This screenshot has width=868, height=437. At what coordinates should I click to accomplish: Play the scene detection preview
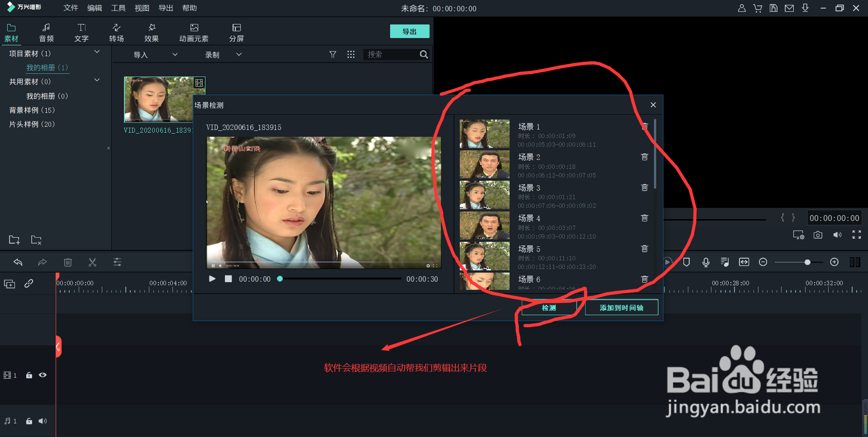(212, 279)
